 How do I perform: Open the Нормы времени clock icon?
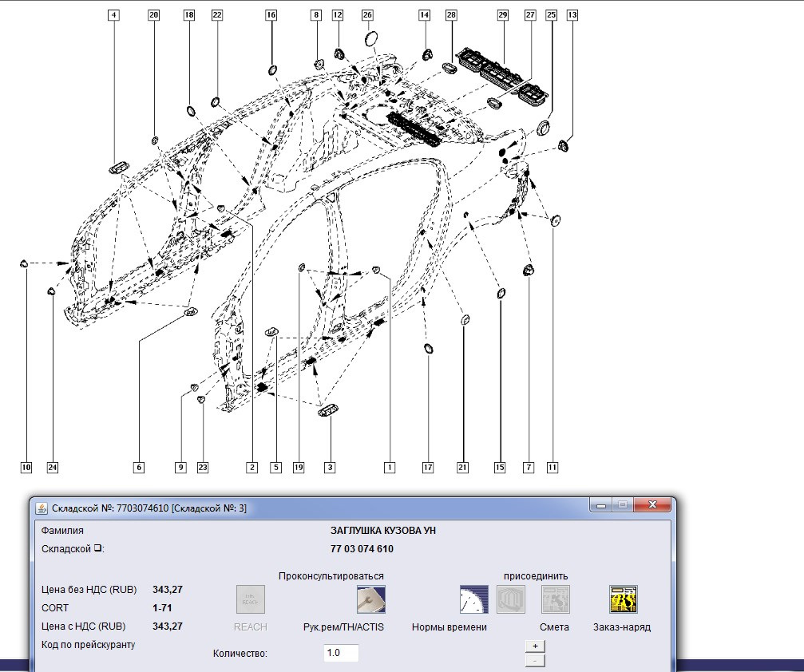(473, 599)
